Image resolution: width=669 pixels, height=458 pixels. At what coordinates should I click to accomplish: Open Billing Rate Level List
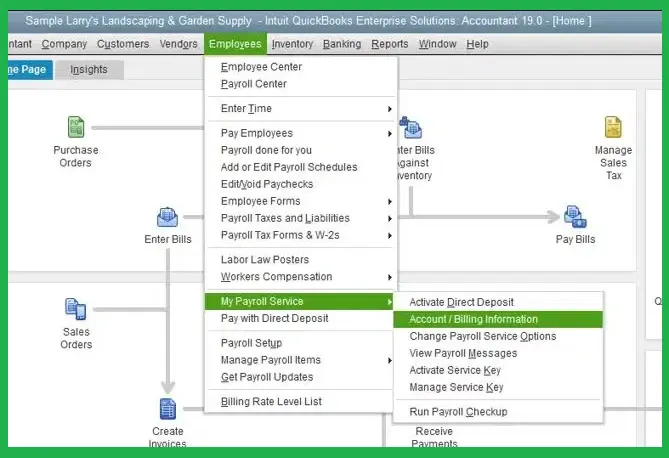tap(300, 402)
